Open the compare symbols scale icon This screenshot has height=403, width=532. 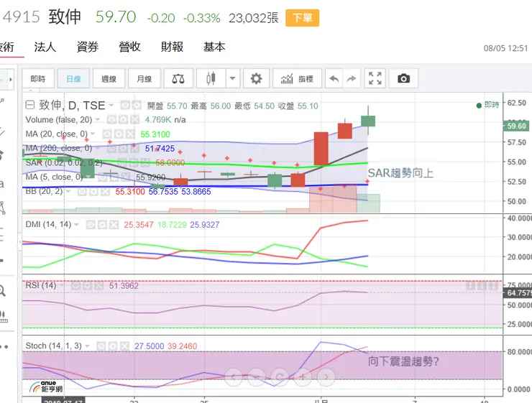178,78
